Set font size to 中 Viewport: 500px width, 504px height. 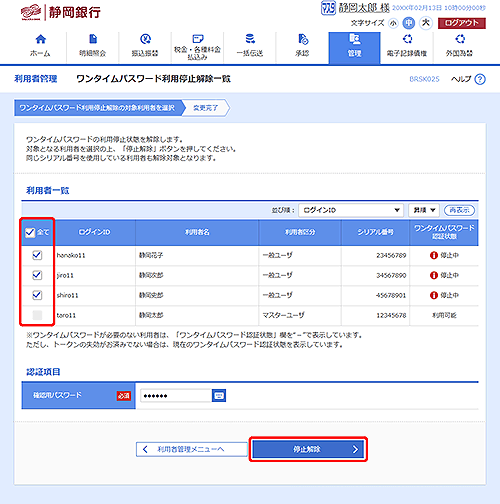coord(409,23)
